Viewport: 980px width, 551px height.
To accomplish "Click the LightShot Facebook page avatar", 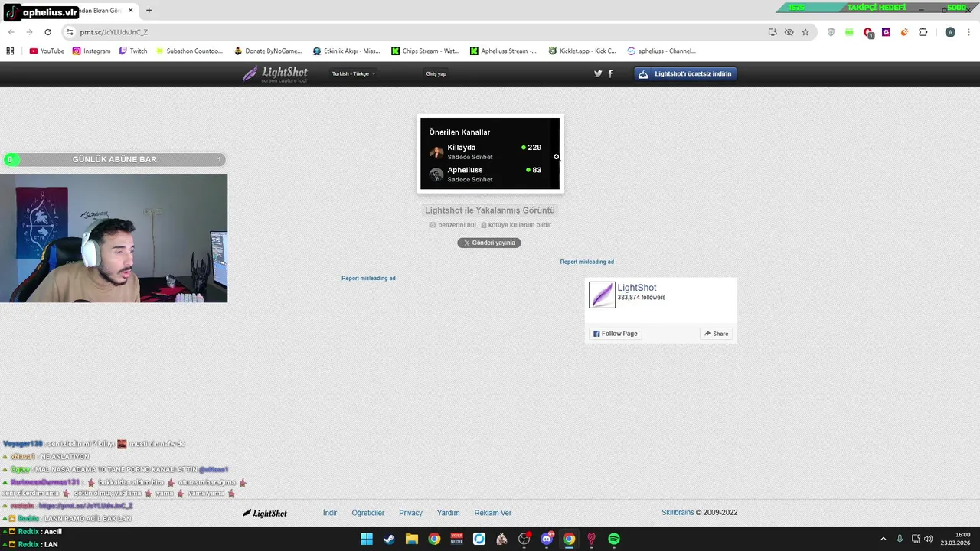I will point(602,295).
